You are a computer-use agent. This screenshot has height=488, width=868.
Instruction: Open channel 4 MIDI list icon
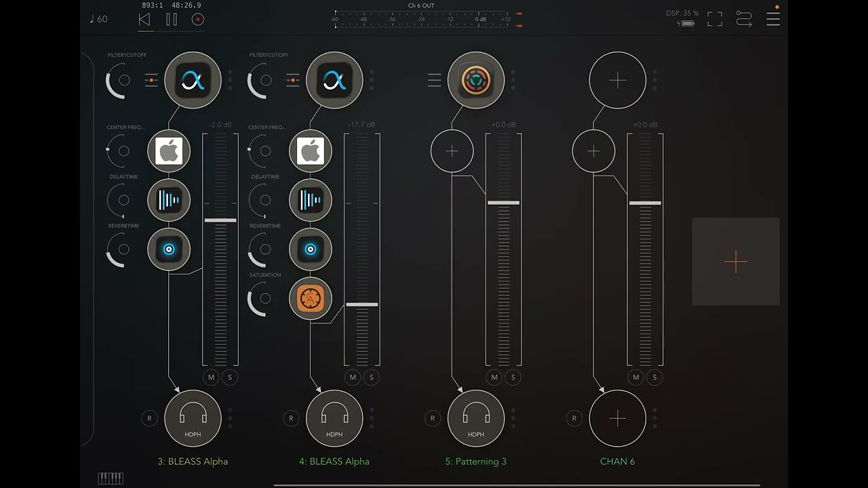point(293,81)
